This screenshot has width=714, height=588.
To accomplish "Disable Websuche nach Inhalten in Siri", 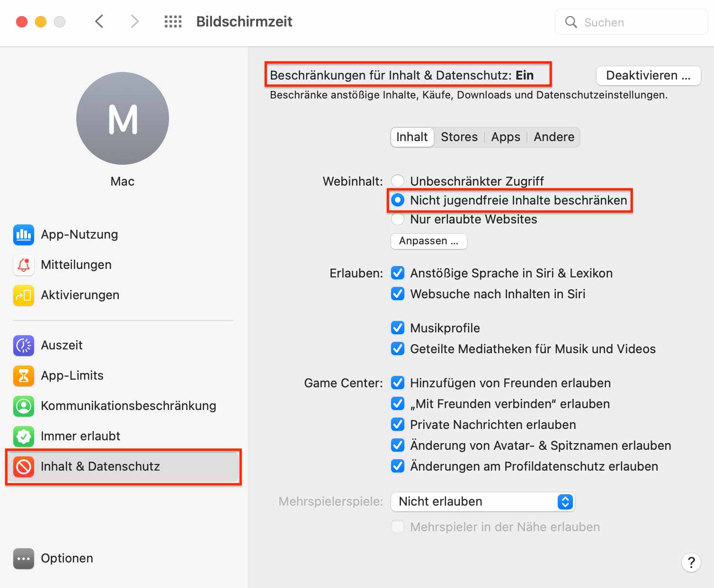I will [398, 294].
